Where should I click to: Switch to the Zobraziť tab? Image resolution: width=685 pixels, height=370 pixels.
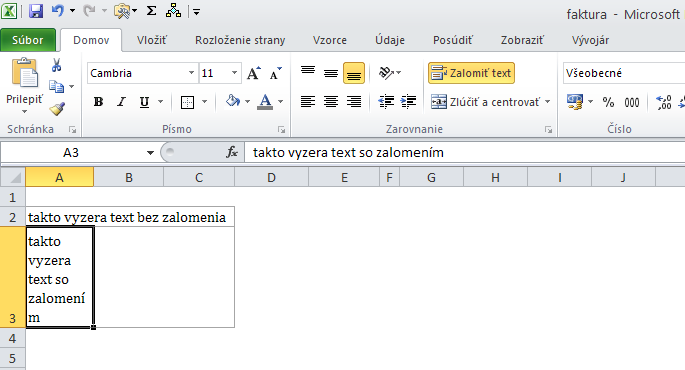point(522,40)
